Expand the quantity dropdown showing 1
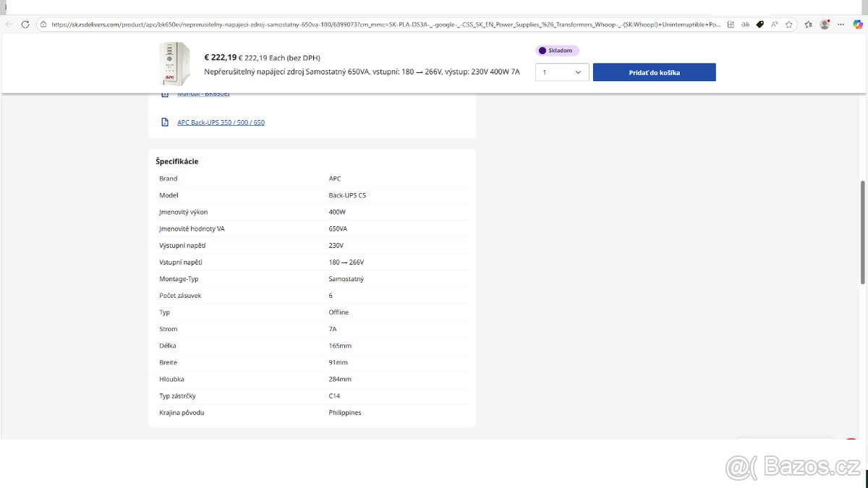 click(x=562, y=72)
